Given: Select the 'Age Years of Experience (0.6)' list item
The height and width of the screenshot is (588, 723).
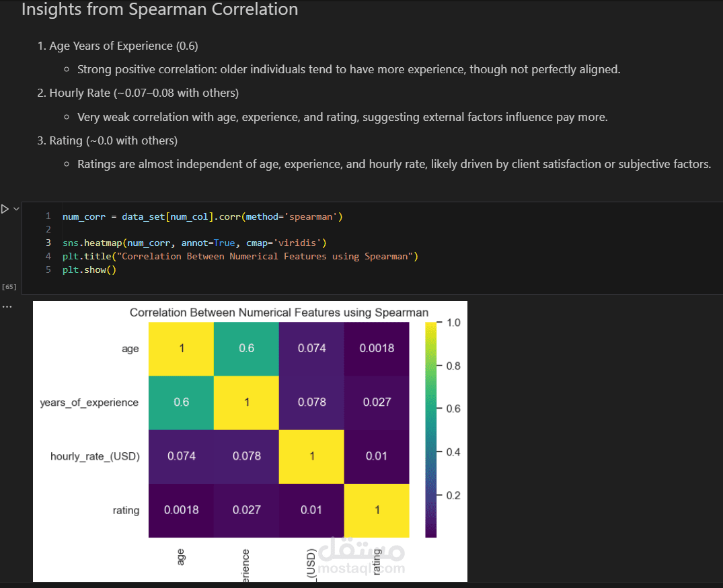Looking at the screenshot, I should click(124, 46).
